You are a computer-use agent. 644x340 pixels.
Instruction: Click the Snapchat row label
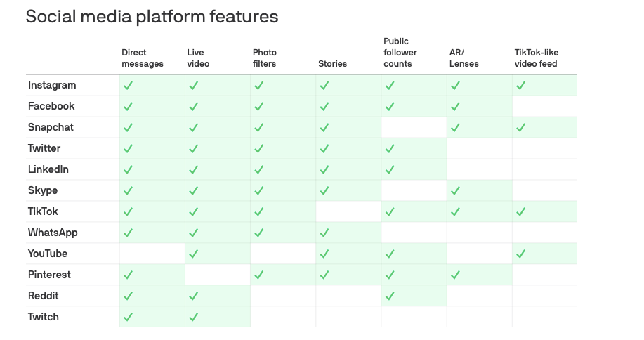[51, 127]
